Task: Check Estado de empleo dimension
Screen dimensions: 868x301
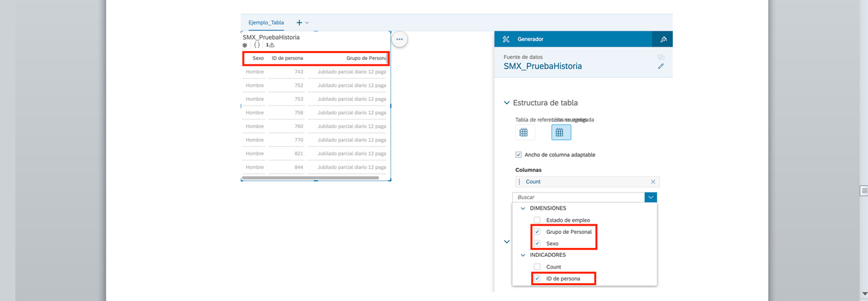Action: (x=537, y=220)
